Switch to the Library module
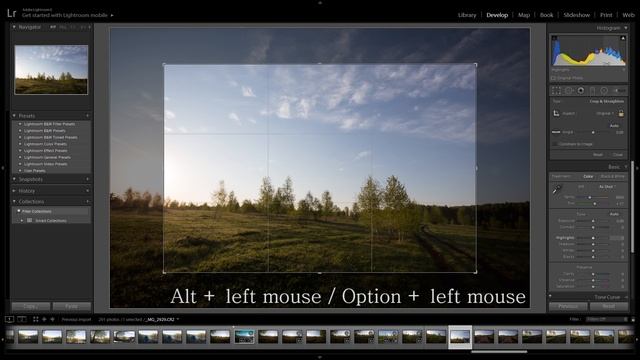 pos(467,15)
